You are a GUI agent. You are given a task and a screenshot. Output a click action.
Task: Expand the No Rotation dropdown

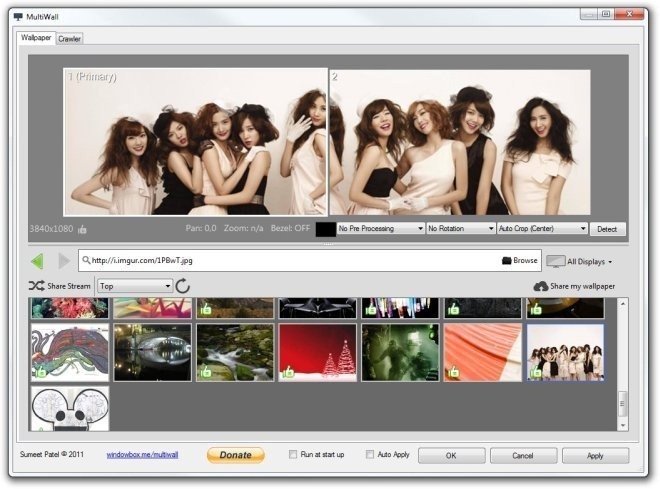click(x=461, y=229)
